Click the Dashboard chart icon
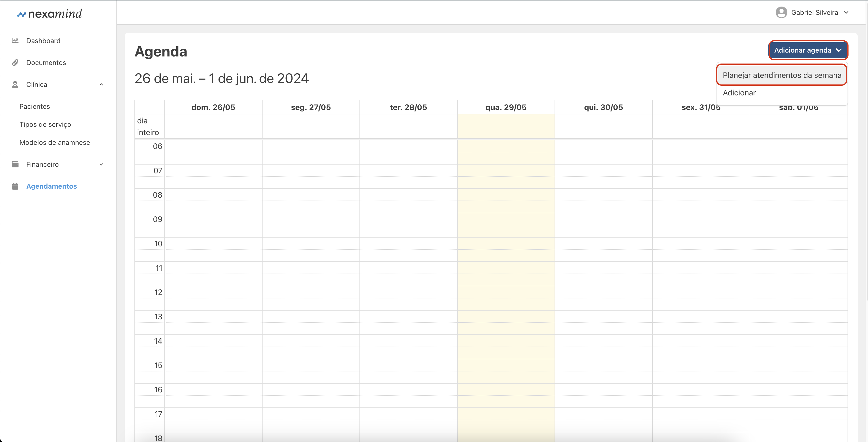Image resolution: width=868 pixels, height=442 pixels. click(x=15, y=41)
